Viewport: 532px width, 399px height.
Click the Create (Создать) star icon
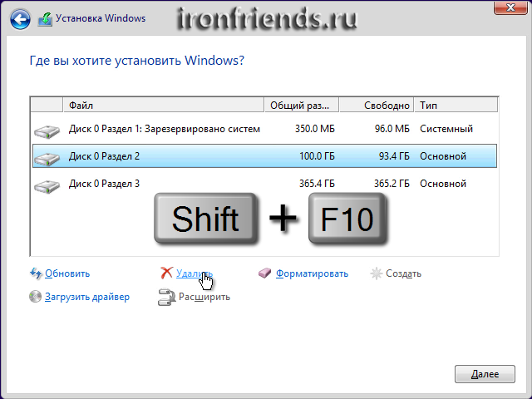(x=377, y=273)
